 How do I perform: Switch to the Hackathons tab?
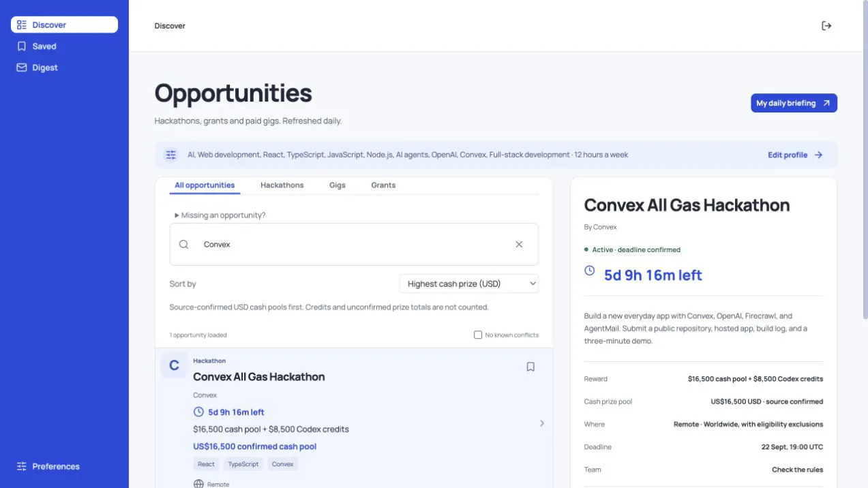282,185
